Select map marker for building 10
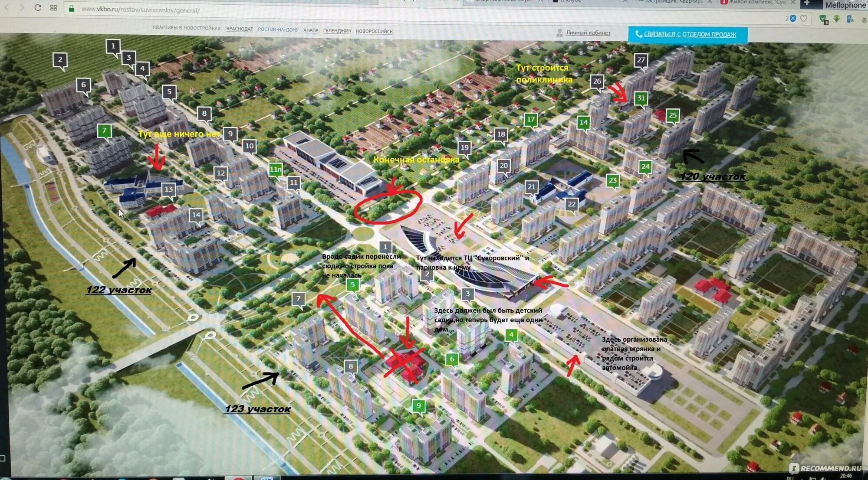The width and height of the screenshot is (868, 480). click(249, 147)
